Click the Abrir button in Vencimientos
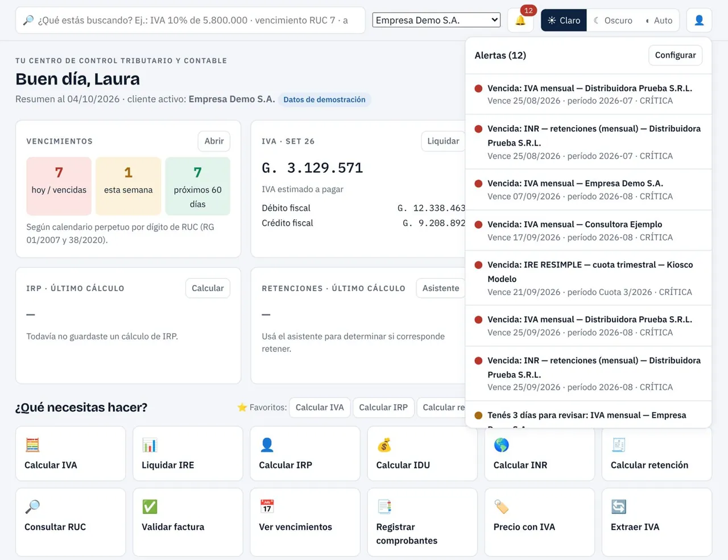Image resolution: width=728 pixels, height=560 pixels. [214, 141]
